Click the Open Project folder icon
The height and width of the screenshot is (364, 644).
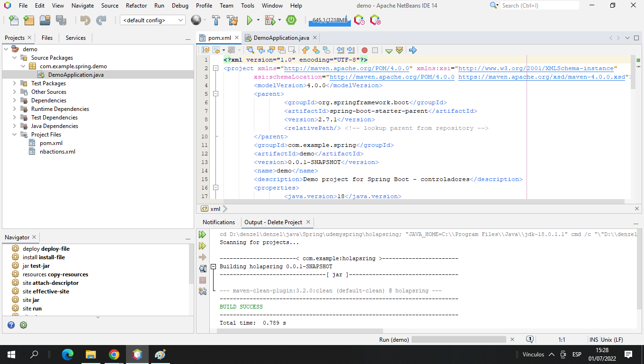[45, 20]
